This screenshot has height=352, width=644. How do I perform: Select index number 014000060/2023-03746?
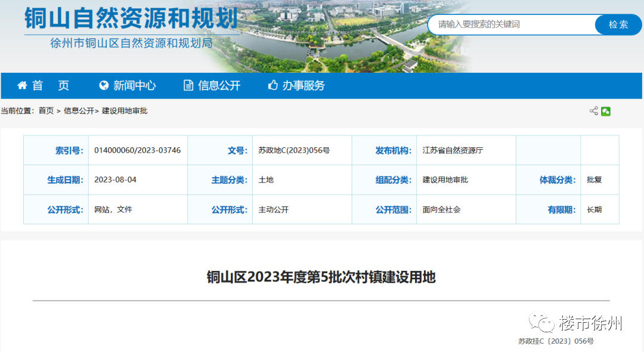138,150
